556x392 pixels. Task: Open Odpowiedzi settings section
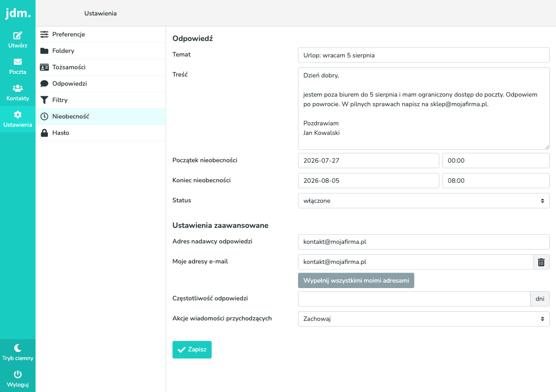pyautogui.click(x=101, y=84)
